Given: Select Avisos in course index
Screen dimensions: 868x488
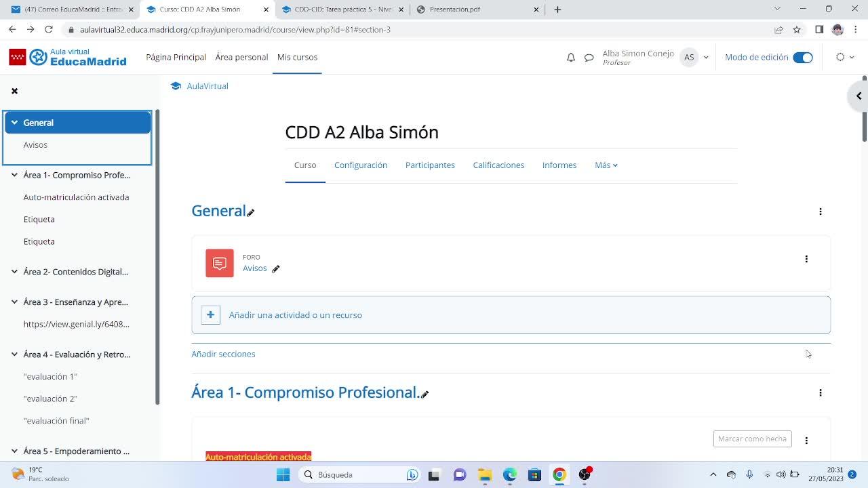Looking at the screenshot, I should pyautogui.click(x=35, y=145).
